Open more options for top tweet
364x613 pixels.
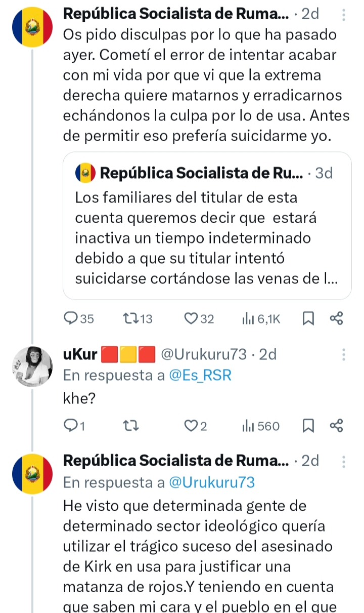click(x=344, y=15)
